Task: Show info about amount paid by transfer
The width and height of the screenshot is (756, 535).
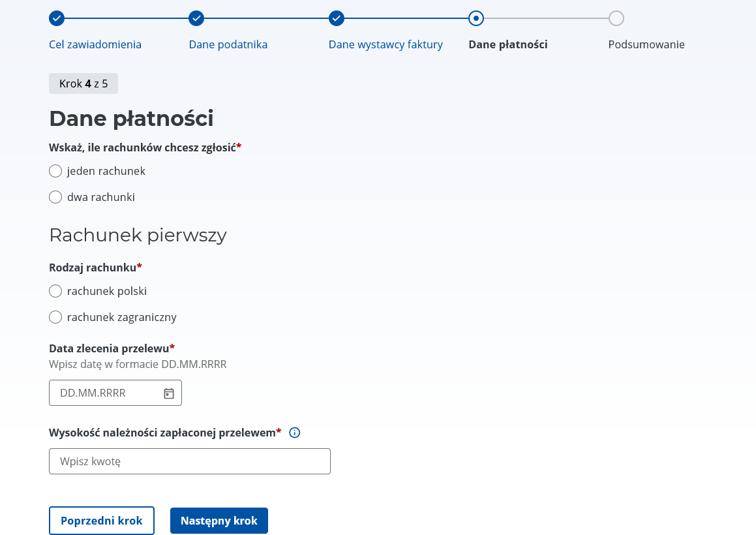Action: [295, 433]
